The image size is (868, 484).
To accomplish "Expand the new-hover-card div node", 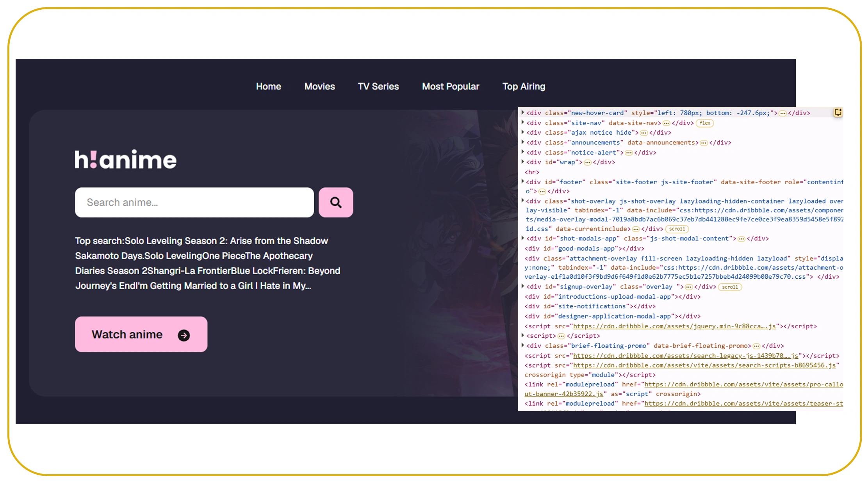I will (522, 112).
